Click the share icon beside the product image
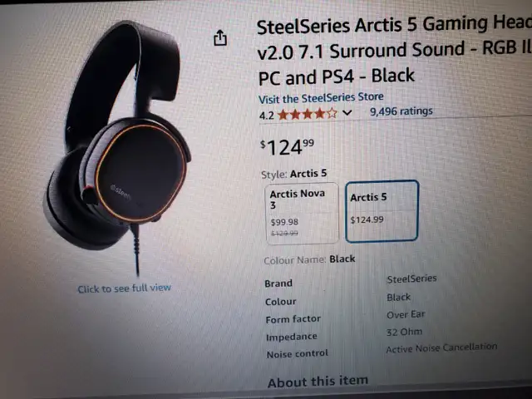The height and width of the screenshot is (399, 532). [219, 37]
